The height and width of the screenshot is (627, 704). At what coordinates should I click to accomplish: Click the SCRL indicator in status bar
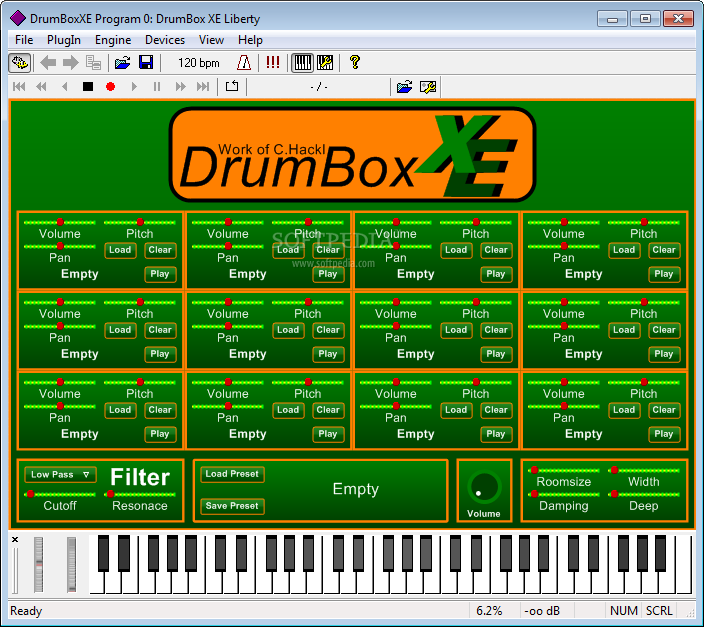(659, 611)
